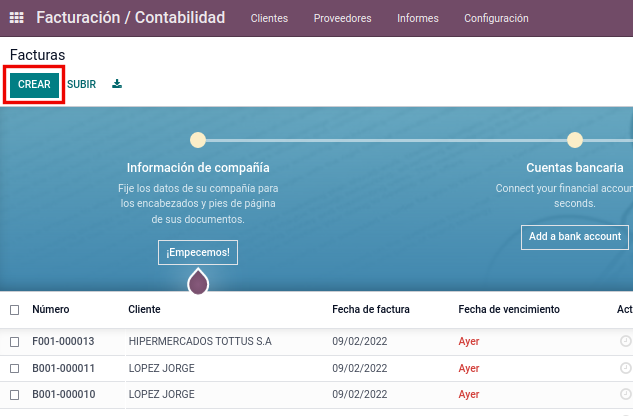Click the company information step circle
633x416 pixels.
click(x=198, y=140)
